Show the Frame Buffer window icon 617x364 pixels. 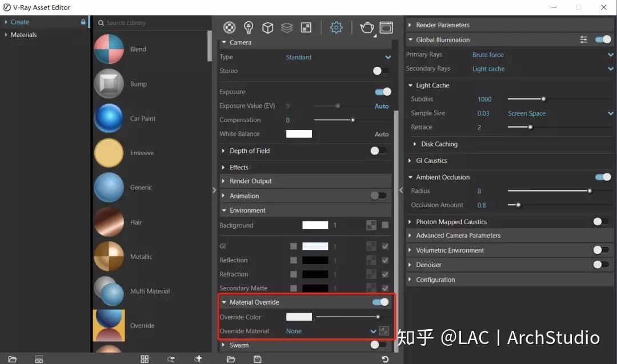(x=386, y=27)
